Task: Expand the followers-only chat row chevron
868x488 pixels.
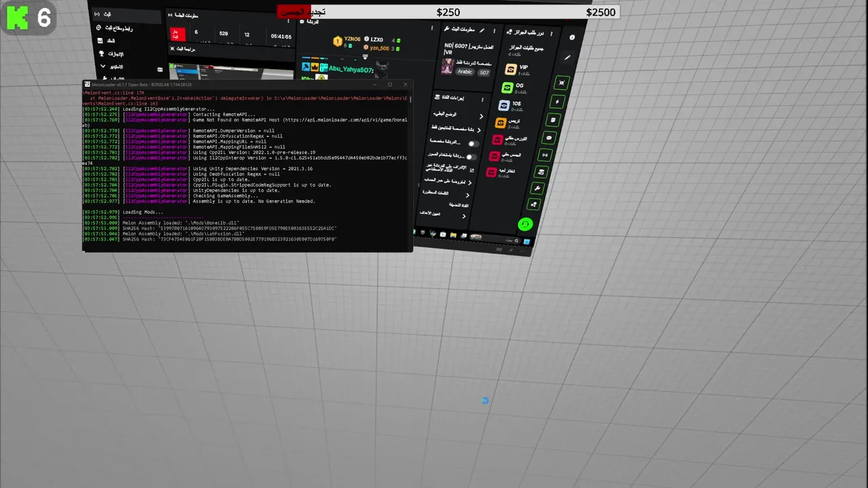Action: tap(479, 130)
